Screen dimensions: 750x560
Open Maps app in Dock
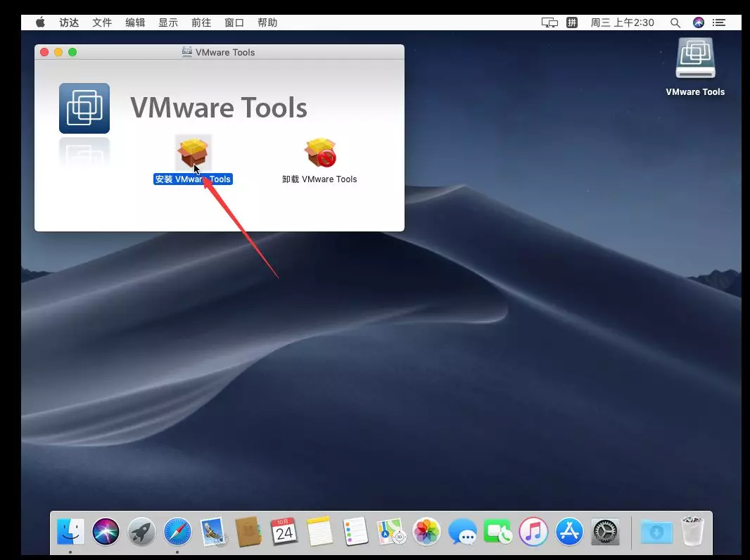pyautogui.click(x=391, y=531)
